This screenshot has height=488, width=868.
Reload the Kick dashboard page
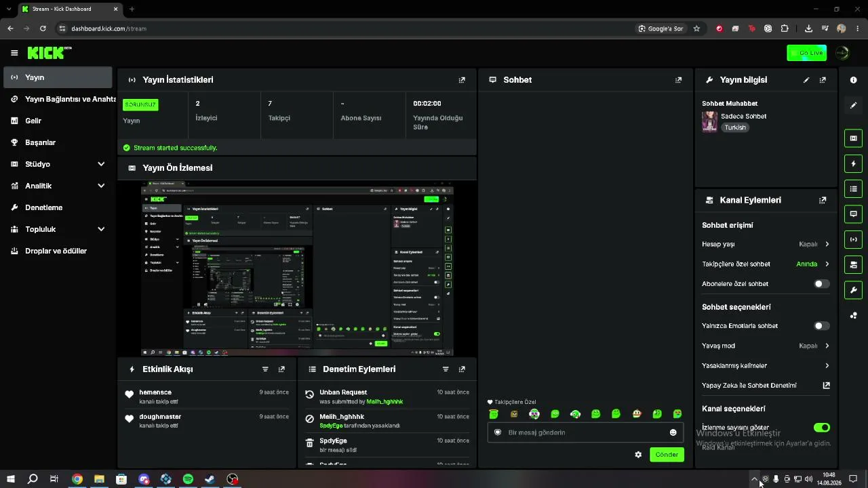coord(43,28)
